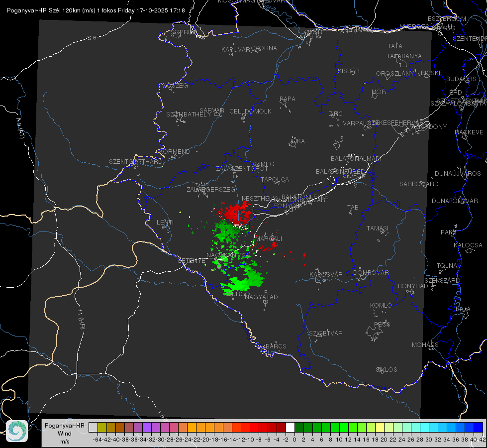Click the MÓR town label

[379, 92]
